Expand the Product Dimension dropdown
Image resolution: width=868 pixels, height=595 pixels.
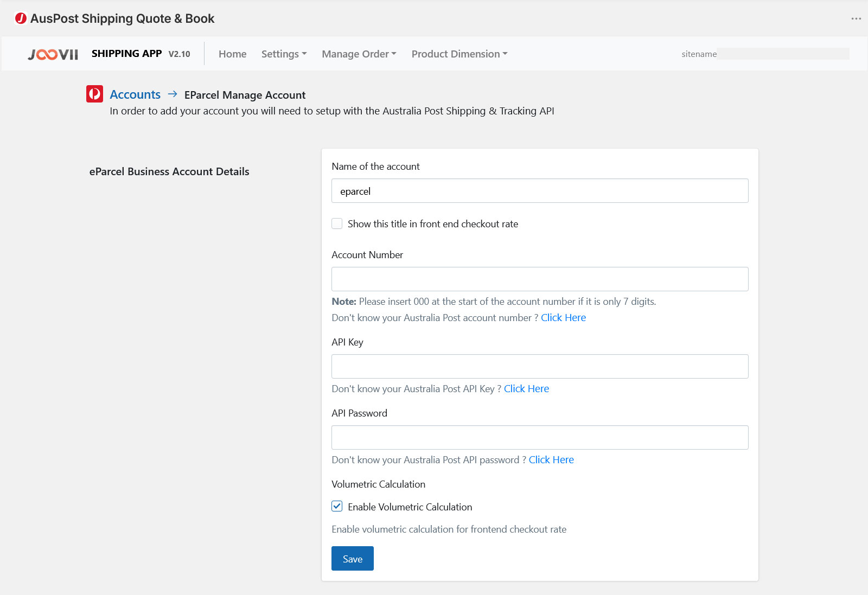pos(459,54)
